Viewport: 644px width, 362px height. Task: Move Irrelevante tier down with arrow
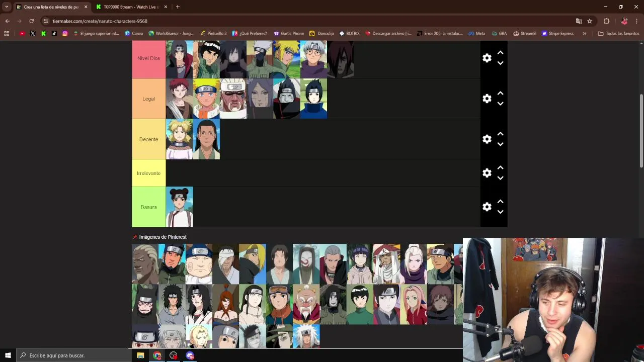(x=500, y=178)
